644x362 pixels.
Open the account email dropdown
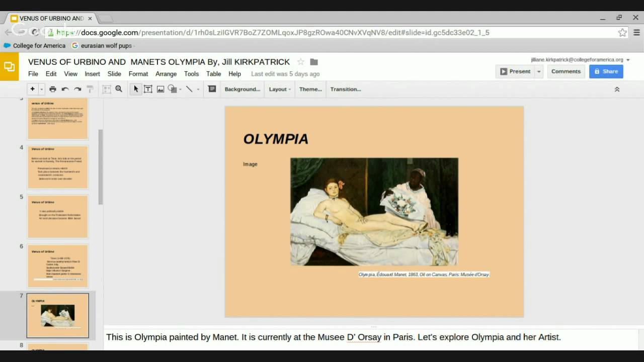point(580,59)
